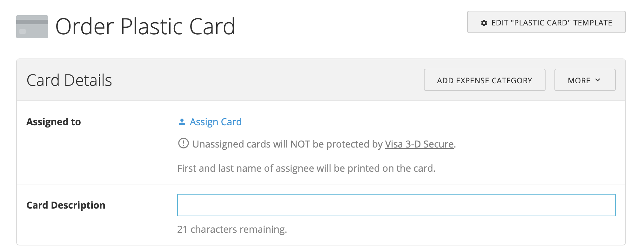Open the Assign Card selector
Viewport: 644px width, 248px height.
[215, 122]
